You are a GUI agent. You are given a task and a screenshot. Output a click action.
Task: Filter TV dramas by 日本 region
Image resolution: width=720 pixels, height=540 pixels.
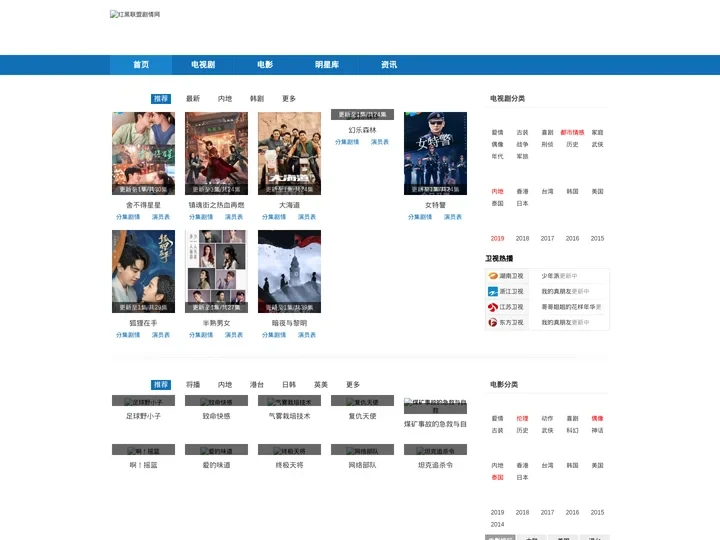click(523, 203)
